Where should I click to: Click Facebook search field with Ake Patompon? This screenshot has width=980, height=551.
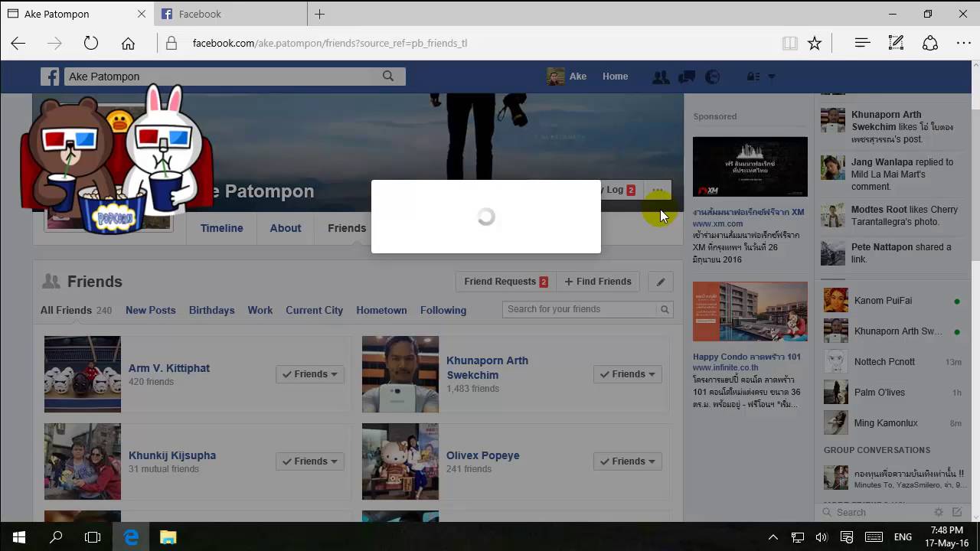pos(222,77)
